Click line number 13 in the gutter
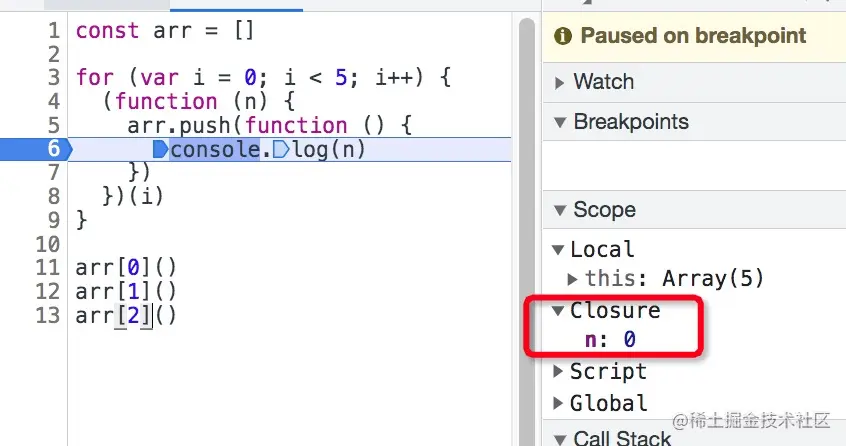Screen dimensions: 846x446 (48, 315)
